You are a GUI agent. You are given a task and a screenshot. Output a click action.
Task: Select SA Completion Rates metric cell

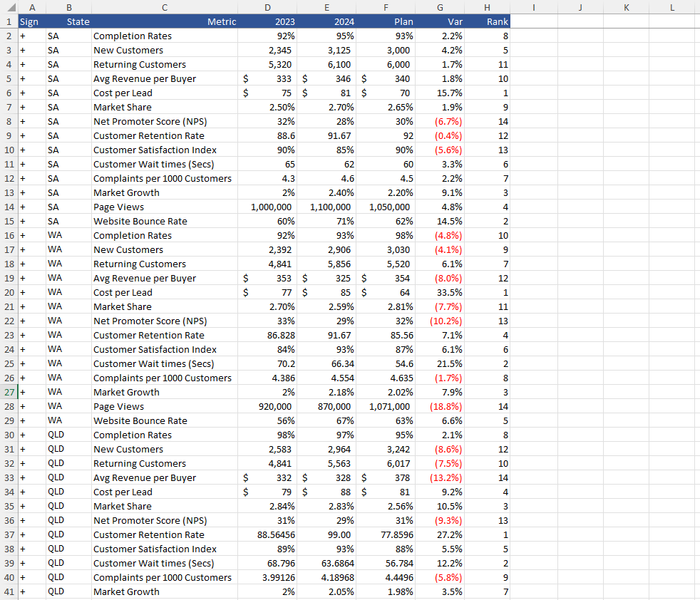tap(165, 36)
